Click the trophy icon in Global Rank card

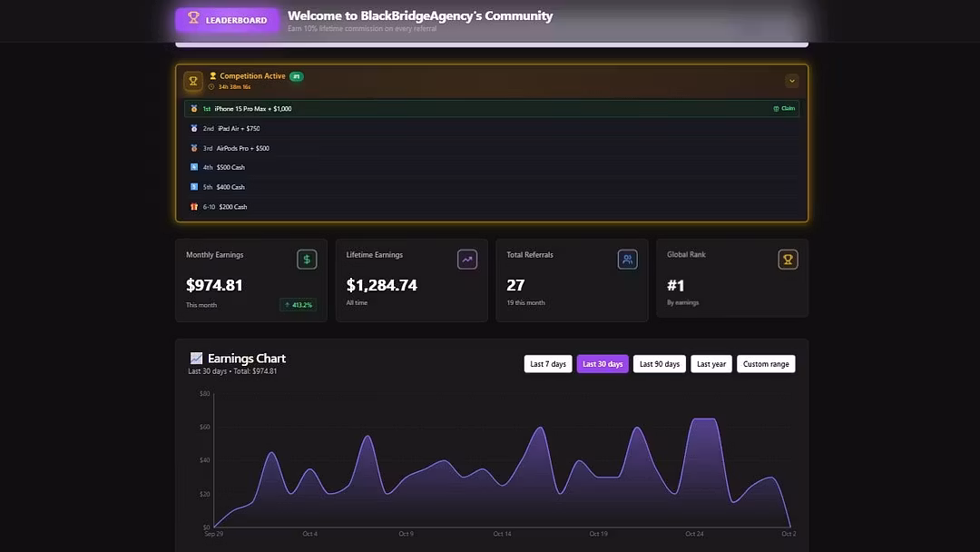tap(788, 260)
